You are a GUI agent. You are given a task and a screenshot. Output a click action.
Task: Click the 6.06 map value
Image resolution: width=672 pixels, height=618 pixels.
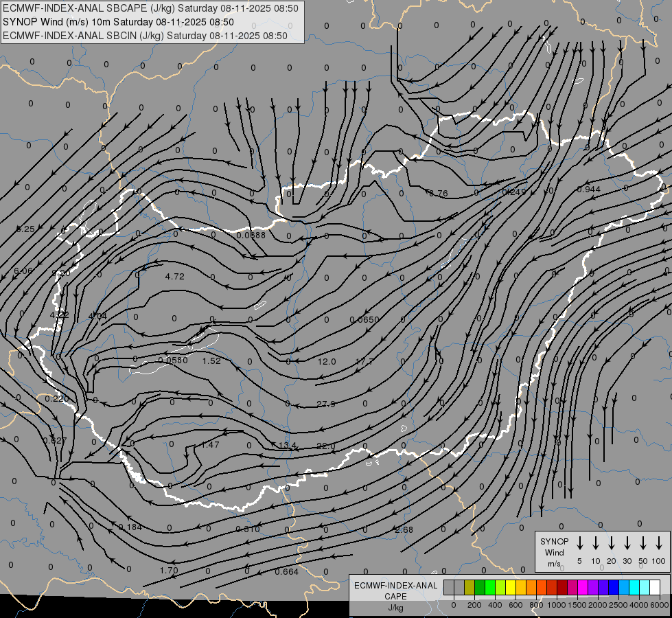[23, 271]
